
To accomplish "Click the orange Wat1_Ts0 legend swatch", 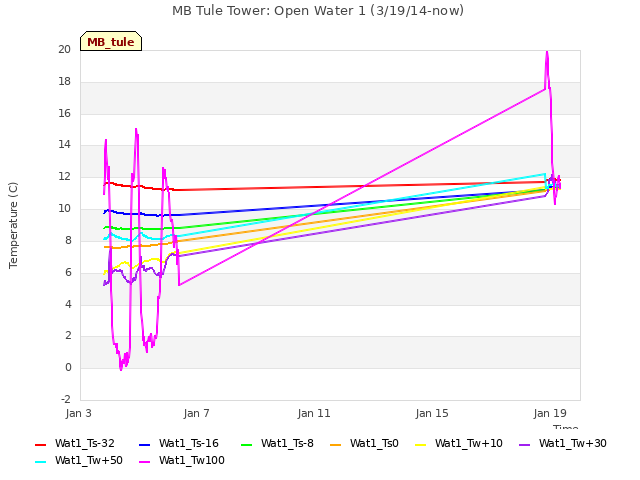I will 336,444.
